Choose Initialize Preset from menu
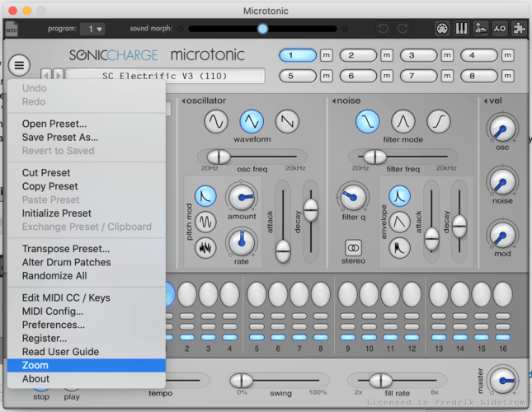532x412 pixels. (x=86, y=213)
